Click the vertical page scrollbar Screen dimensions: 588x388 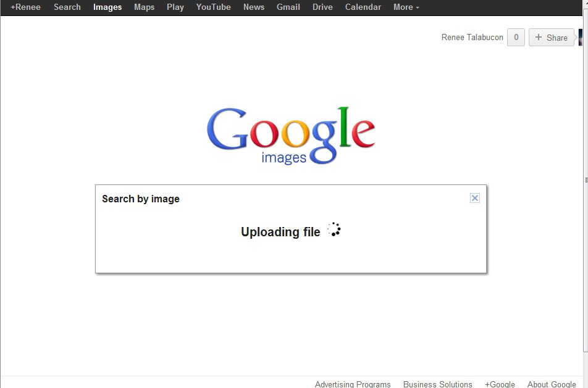tap(586, 180)
